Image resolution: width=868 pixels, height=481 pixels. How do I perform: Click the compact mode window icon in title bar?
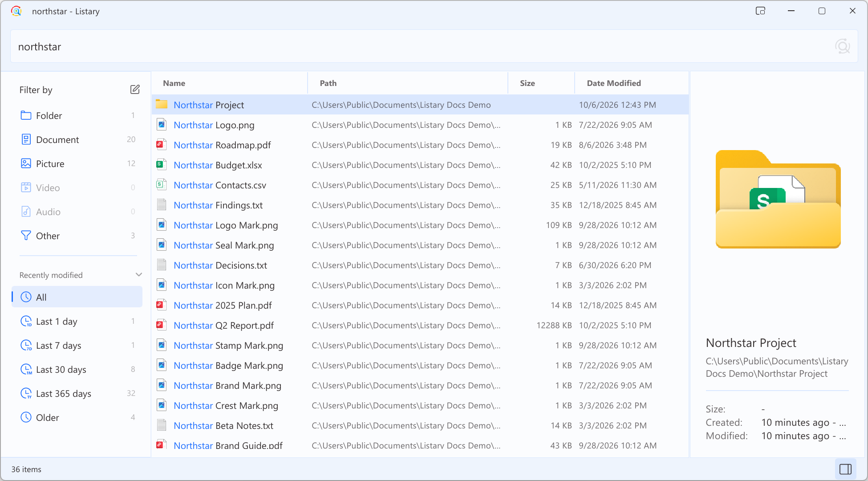pyautogui.click(x=760, y=11)
